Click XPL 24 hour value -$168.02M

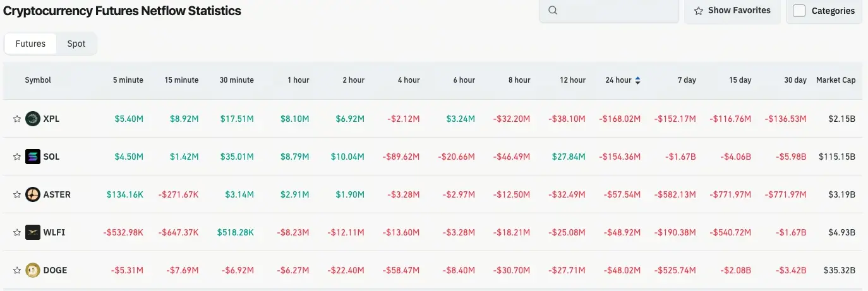click(620, 119)
